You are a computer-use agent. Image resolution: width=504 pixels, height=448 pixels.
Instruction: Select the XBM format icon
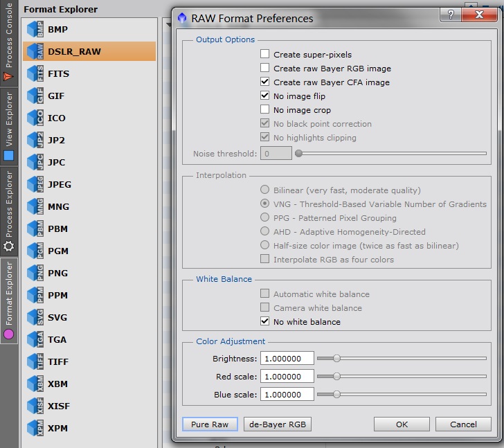(x=35, y=384)
